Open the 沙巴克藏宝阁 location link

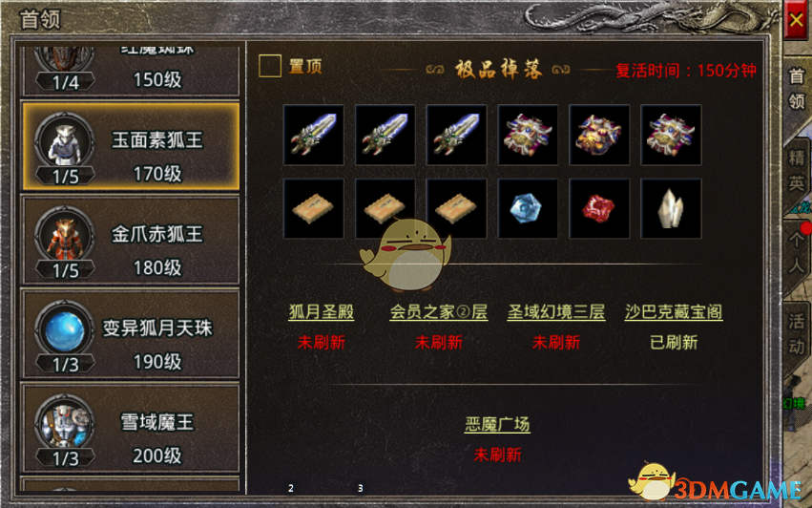[x=674, y=311]
